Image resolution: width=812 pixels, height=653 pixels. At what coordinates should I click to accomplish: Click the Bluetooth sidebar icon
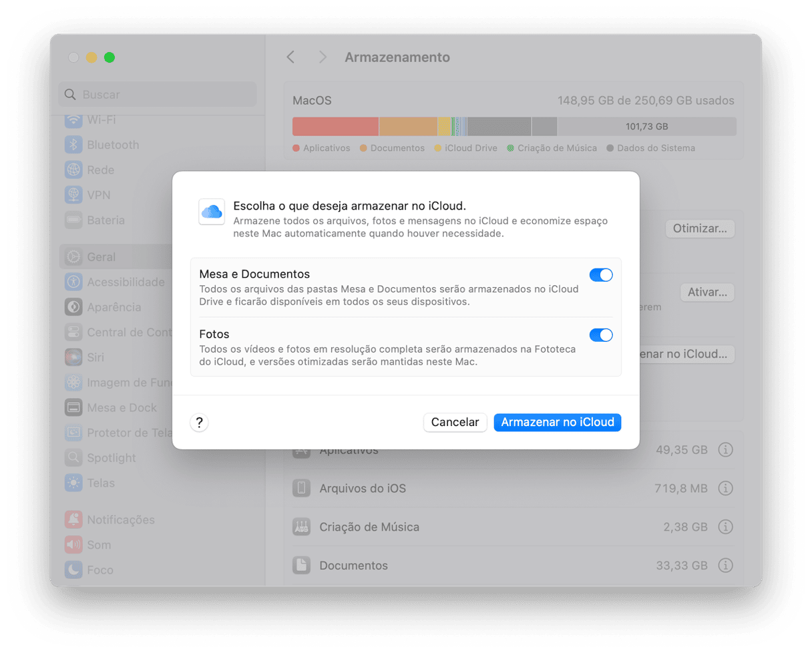tap(73, 145)
